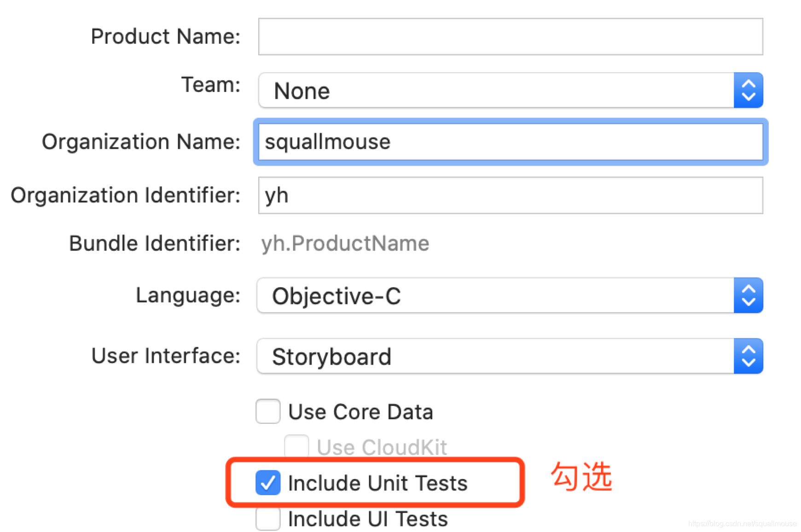
Task: Click the red 勾选 annotation text
Action: (581, 477)
